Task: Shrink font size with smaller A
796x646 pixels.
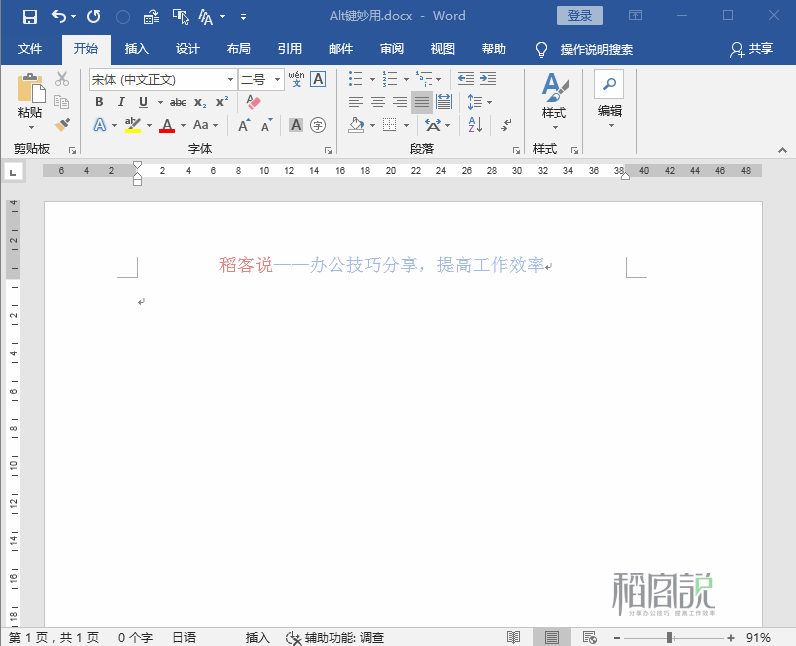Action: coord(267,125)
